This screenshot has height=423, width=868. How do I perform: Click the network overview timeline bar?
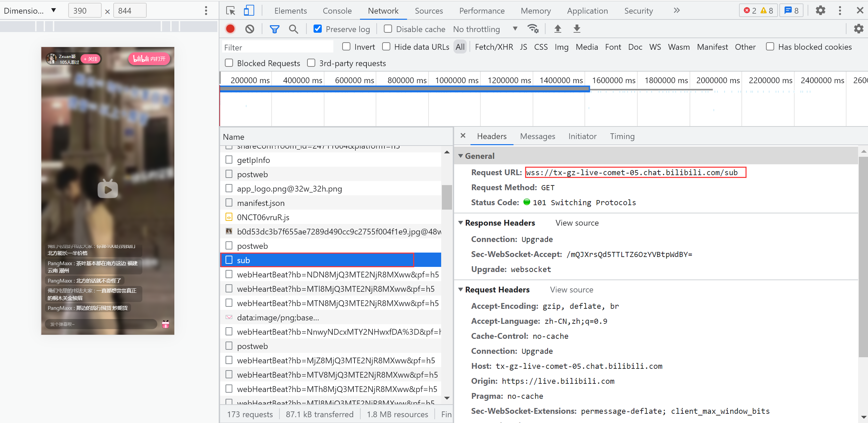point(405,89)
